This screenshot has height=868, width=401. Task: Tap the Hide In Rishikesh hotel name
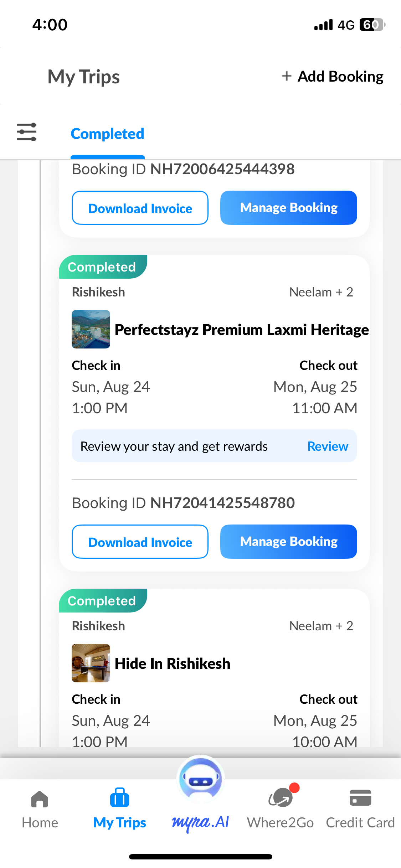coord(173,664)
